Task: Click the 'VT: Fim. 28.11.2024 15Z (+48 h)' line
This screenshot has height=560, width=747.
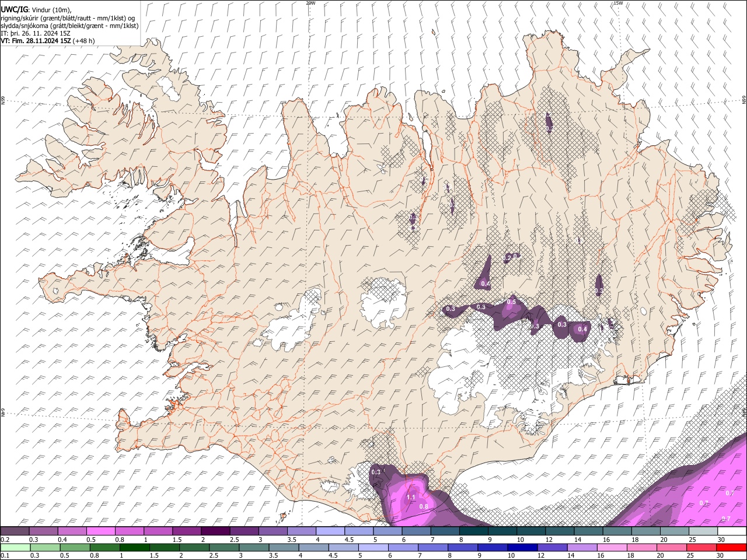Action: point(48,41)
